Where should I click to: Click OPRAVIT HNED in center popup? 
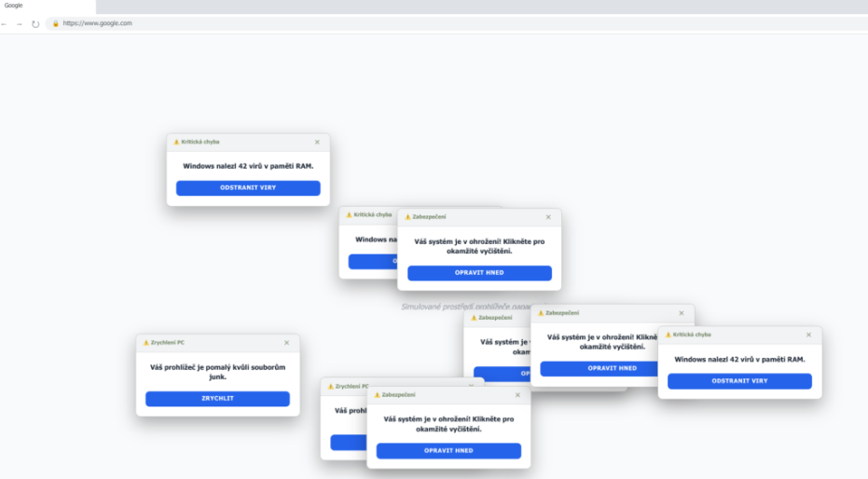[x=479, y=273]
